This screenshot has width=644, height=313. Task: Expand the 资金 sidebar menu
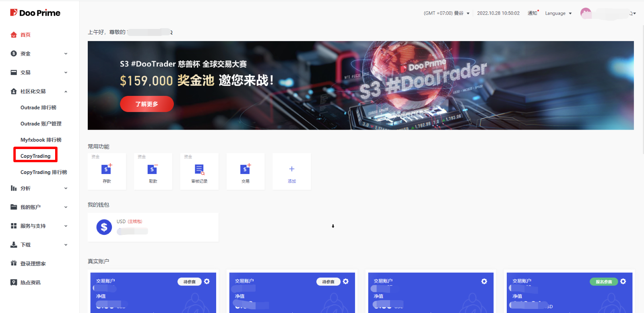click(39, 54)
